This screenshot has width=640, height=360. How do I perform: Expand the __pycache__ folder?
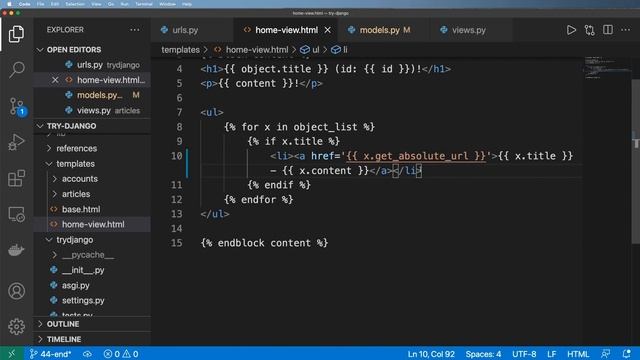[x=92, y=255]
